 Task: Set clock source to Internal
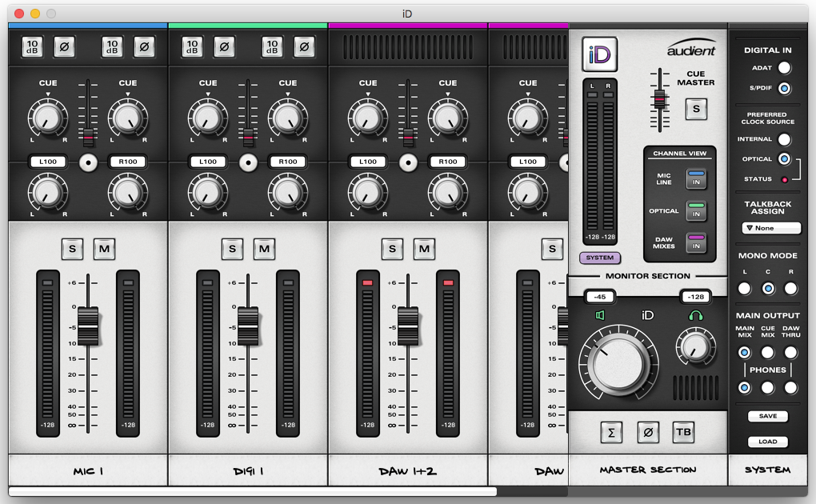[784, 139]
